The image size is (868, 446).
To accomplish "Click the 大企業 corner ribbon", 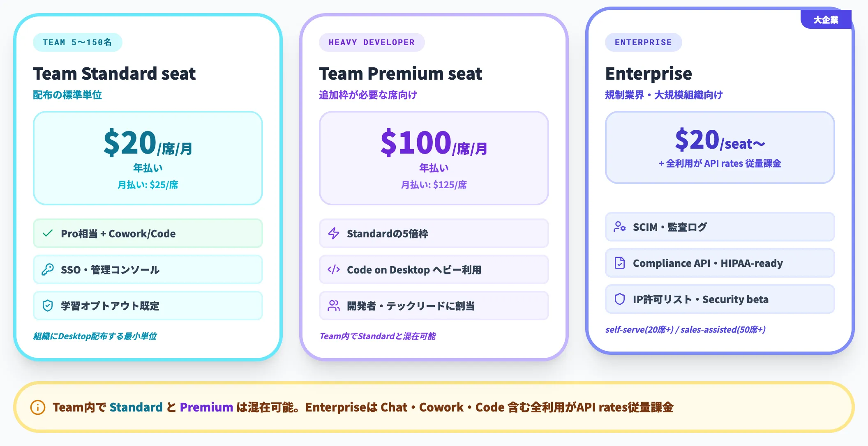I will 826,19.
